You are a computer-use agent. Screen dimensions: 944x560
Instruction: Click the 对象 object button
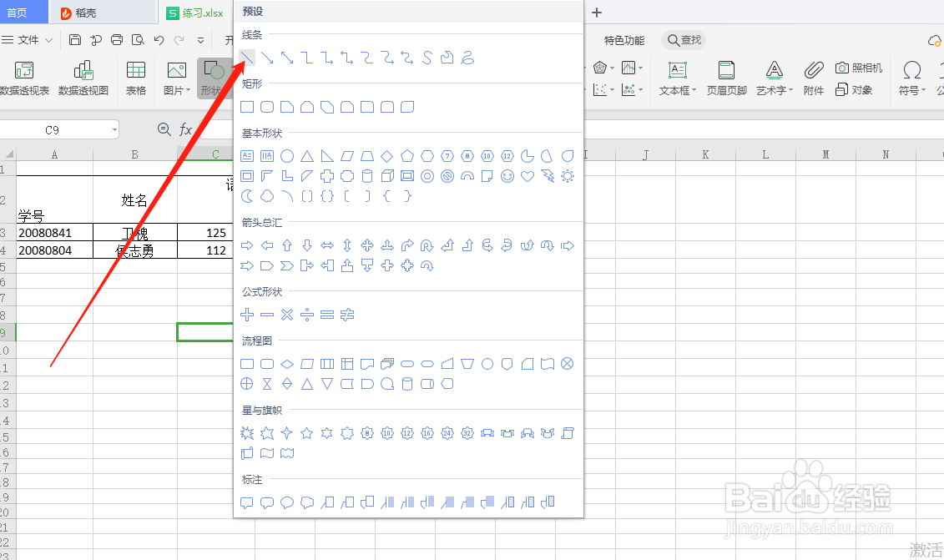pos(855,90)
